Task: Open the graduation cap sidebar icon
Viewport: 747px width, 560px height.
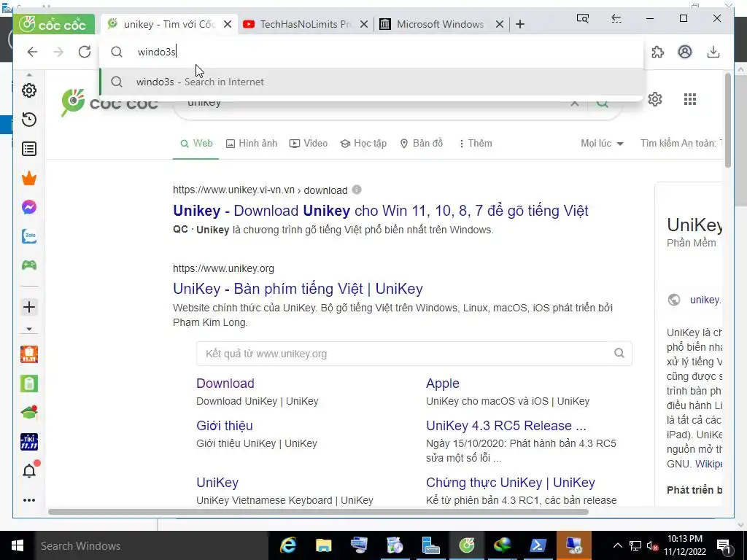Action: (x=29, y=413)
